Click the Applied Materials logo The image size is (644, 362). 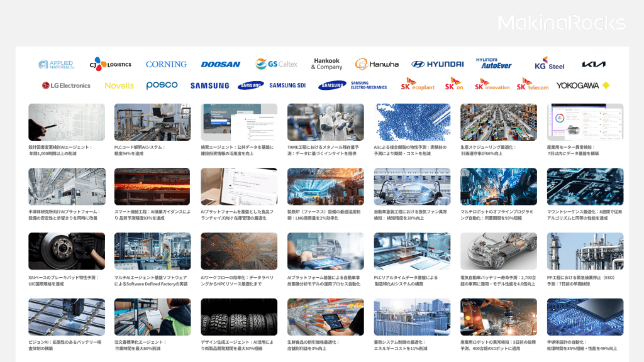[x=56, y=64]
